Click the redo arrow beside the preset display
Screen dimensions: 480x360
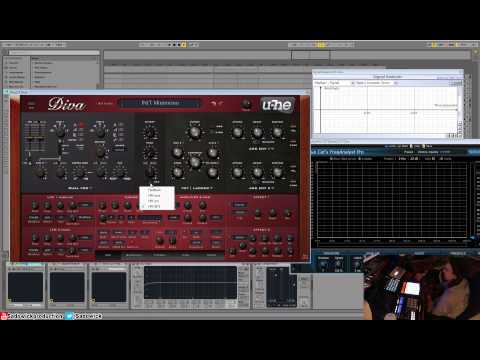pos(221,103)
